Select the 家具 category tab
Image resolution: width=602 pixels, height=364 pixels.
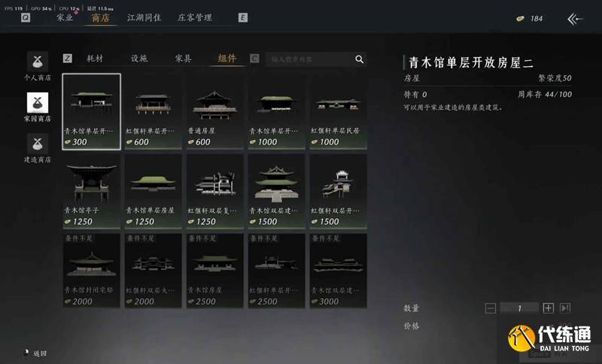(183, 59)
